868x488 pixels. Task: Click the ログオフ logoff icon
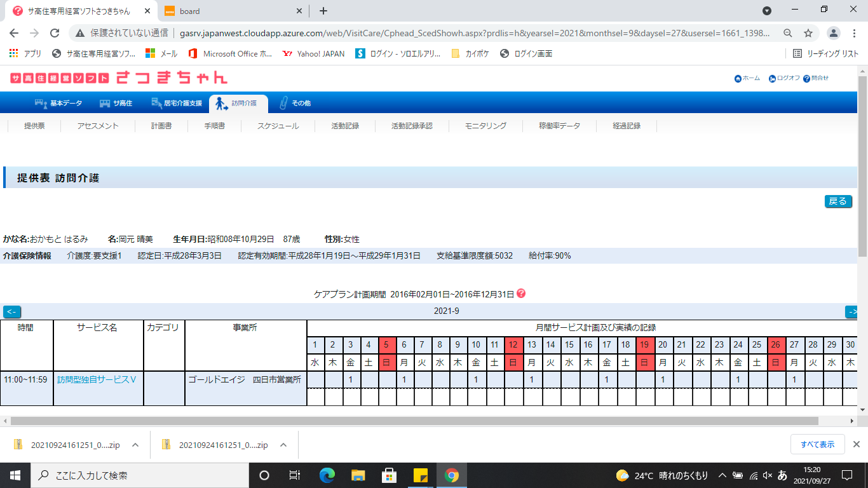[772, 79]
